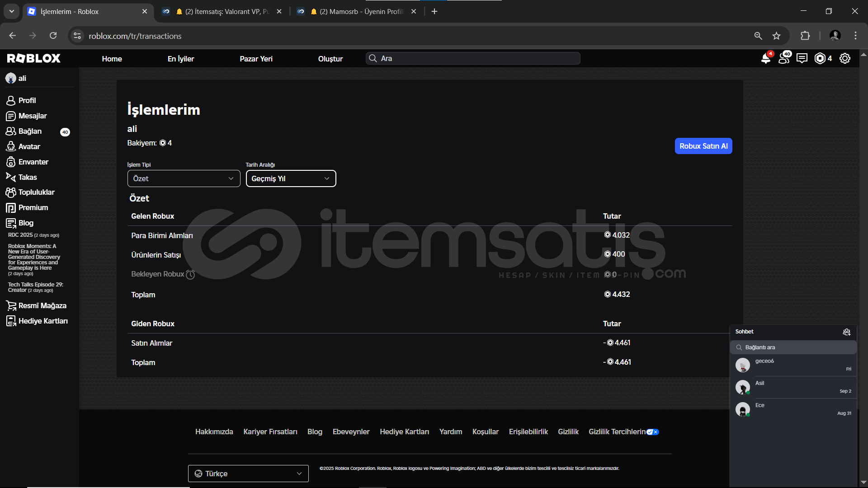
Task: Open friend requests icon in header
Action: (784, 58)
